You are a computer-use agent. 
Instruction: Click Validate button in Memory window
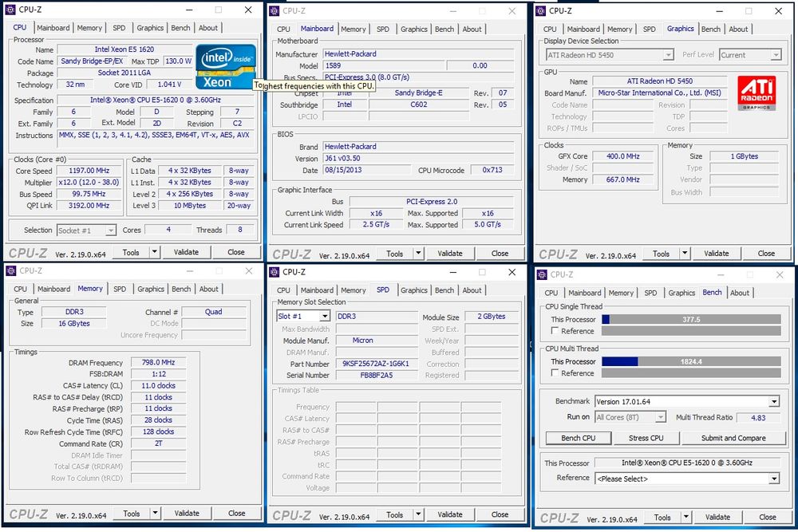point(187,513)
